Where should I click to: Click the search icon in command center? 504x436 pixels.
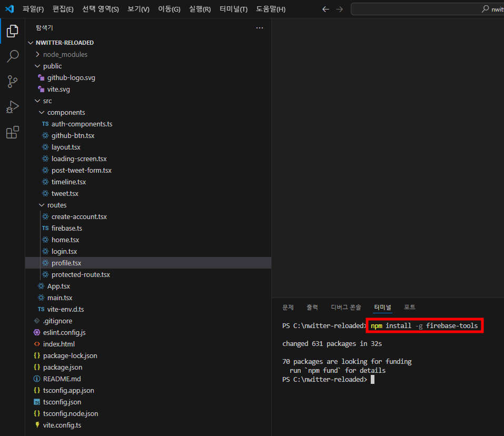tap(485, 9)
